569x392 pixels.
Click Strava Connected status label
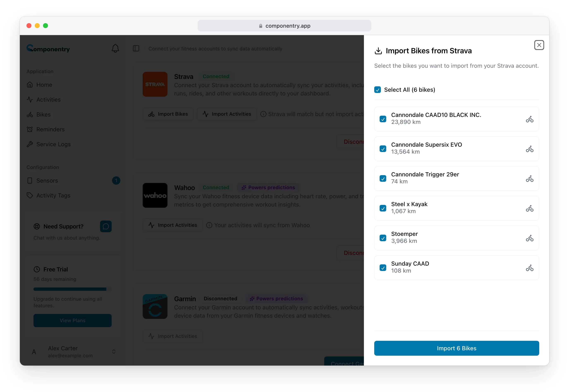(216, 76)
